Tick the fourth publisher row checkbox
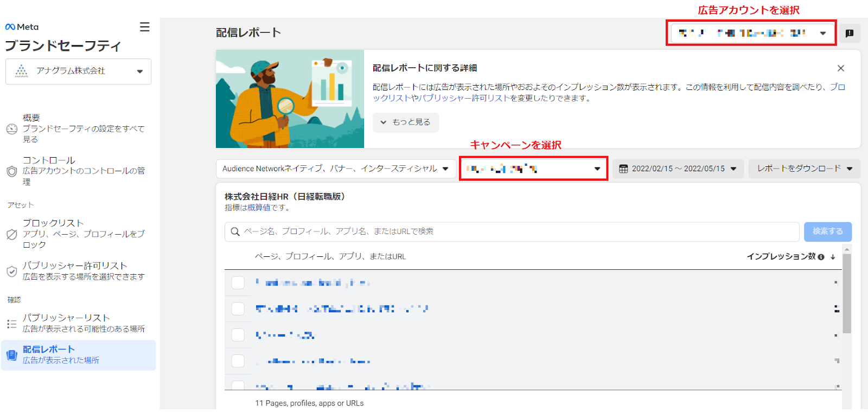Viewport: 868px width, 414px height. coord(238,360)
